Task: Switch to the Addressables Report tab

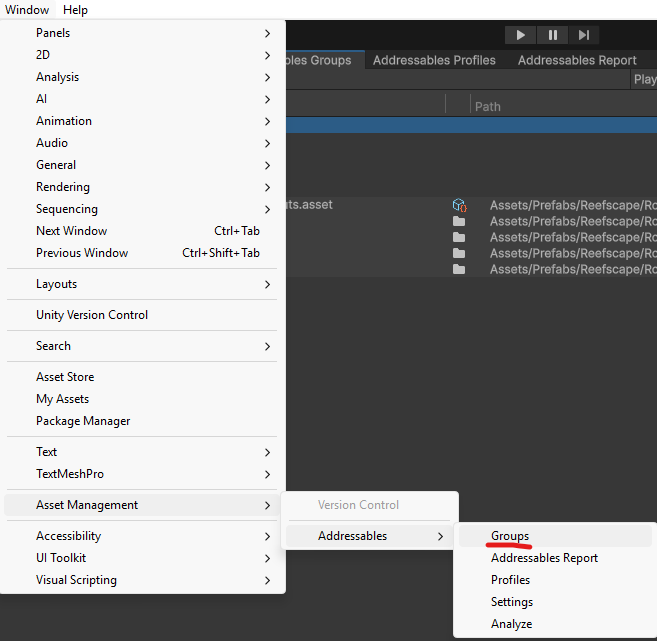Action: click(577, 60)
